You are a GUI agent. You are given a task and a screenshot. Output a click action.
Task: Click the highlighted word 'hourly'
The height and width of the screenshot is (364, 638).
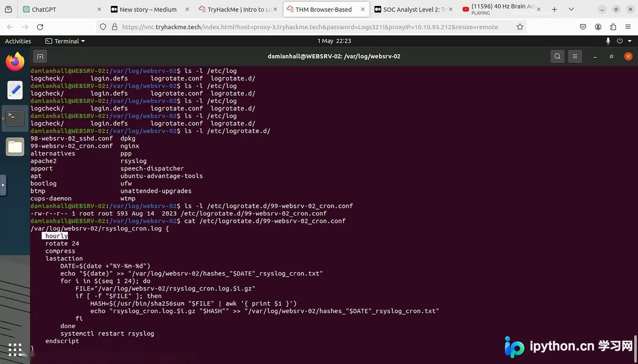coord(57,236)
